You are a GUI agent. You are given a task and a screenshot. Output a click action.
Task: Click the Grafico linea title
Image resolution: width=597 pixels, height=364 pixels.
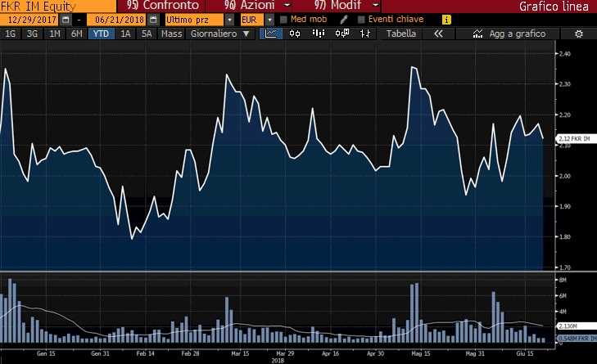click(554, 6)
